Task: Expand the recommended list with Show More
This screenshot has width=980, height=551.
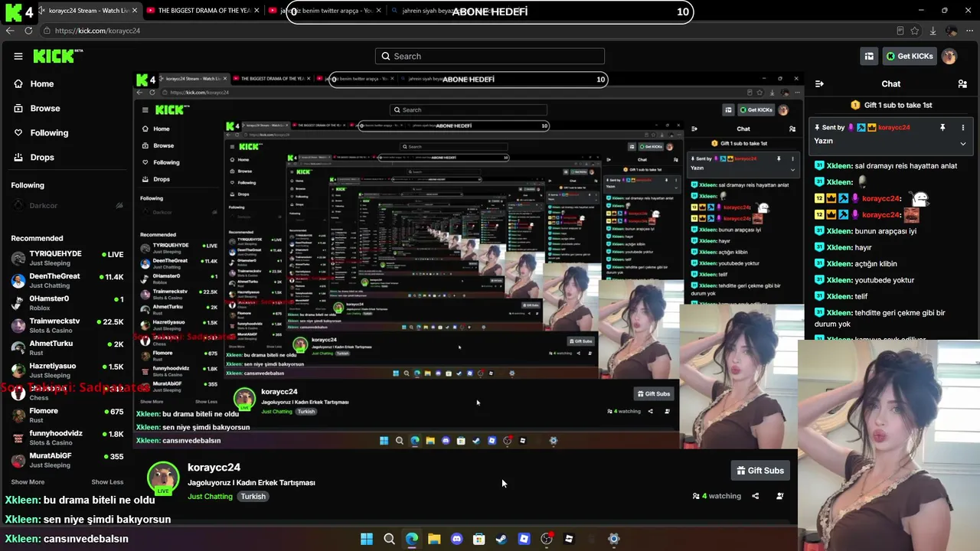Action: 28,482
